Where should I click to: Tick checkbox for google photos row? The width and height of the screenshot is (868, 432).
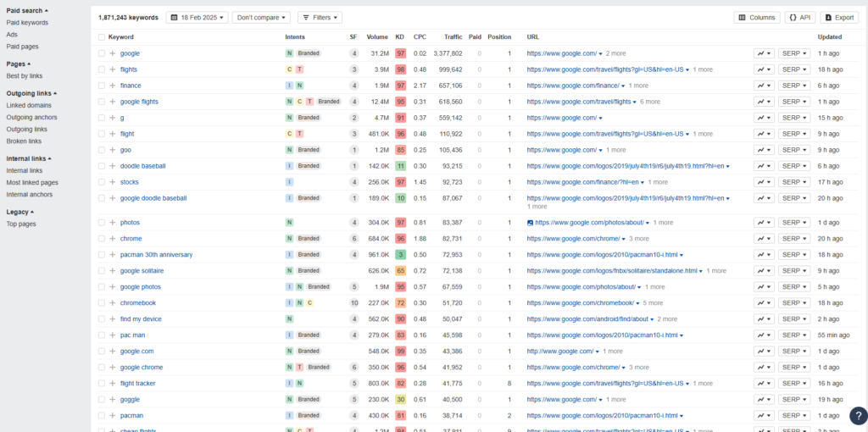[102, 287]
